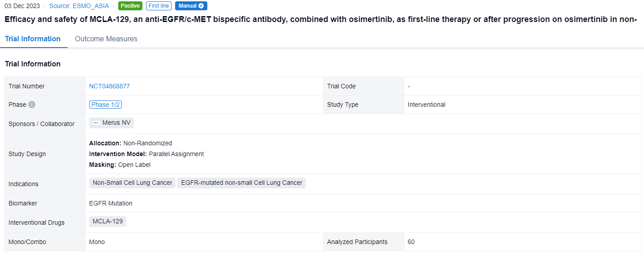
Task: Open trial link NCT04868877
Action: coord(109,86)
